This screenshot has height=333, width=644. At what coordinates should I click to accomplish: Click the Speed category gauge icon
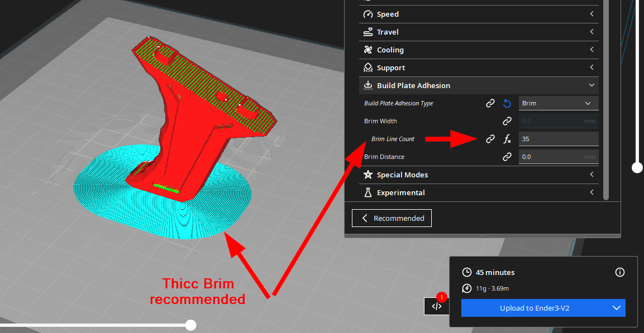(368, 15)
